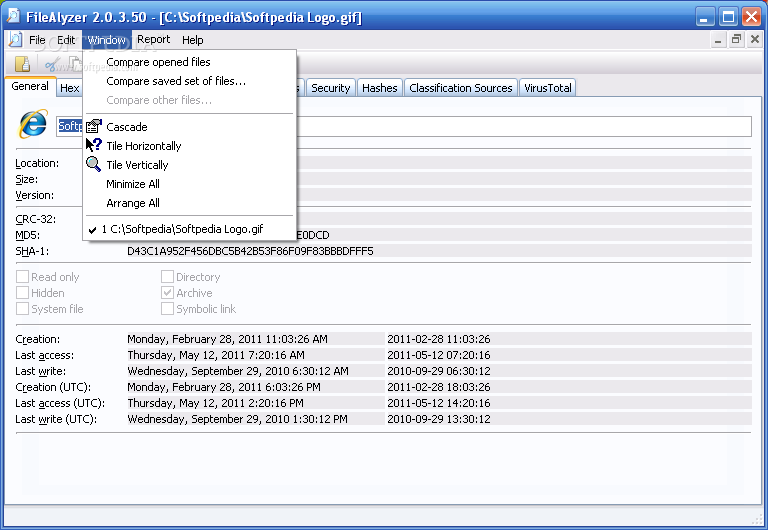This screenshot has width=768, height=530.
Task: Switch to the General tab
Action: pyautogui.click(x=30, y=86)
